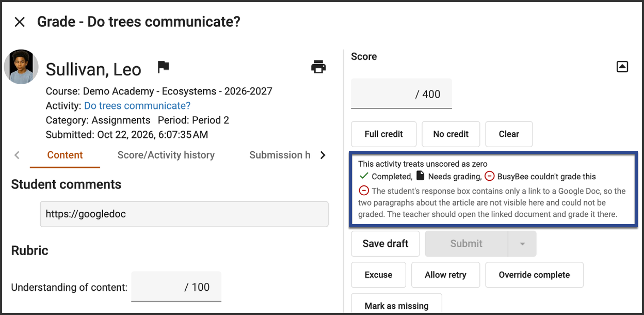Open the Submit options dropdown arrow
Viewport: 644px width, 315px height.
point(522,244)
